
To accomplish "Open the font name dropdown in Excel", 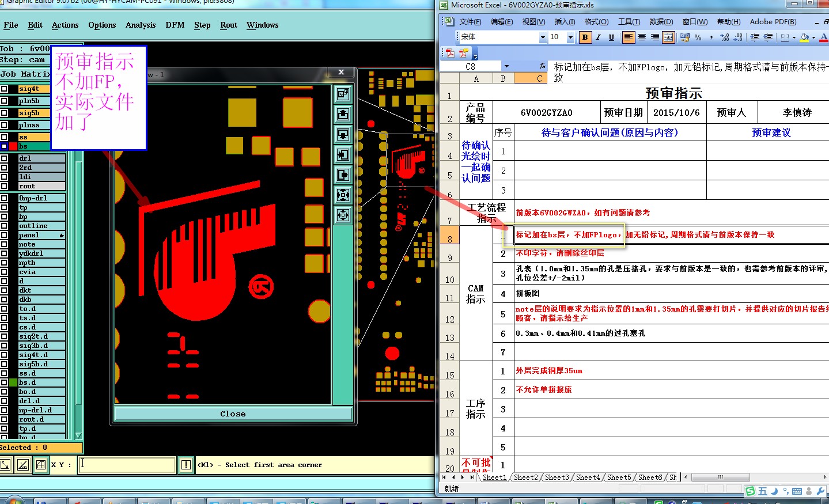I will (543, 37).
